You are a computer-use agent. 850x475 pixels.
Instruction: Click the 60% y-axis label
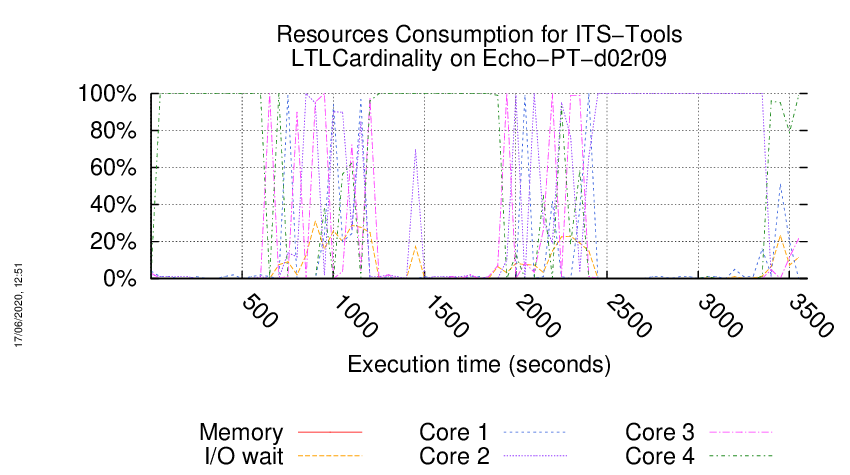point(113,168)
